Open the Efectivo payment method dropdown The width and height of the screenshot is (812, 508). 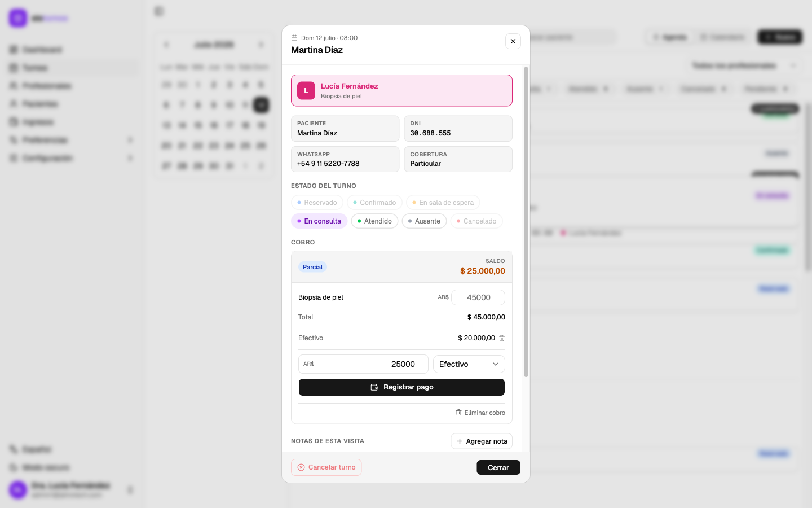469,364
